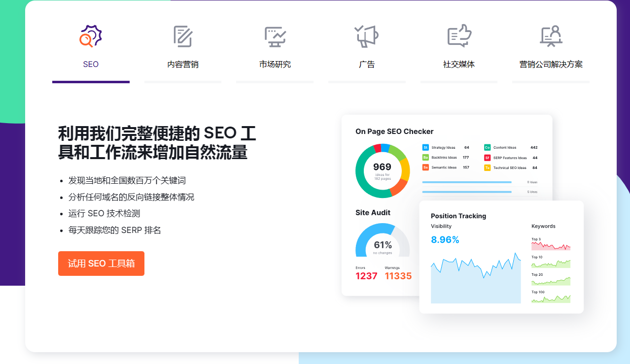Screen dimensions: 630x364
Task: Click the 内容营销 pencil-note icon
Action: [183, 36]
